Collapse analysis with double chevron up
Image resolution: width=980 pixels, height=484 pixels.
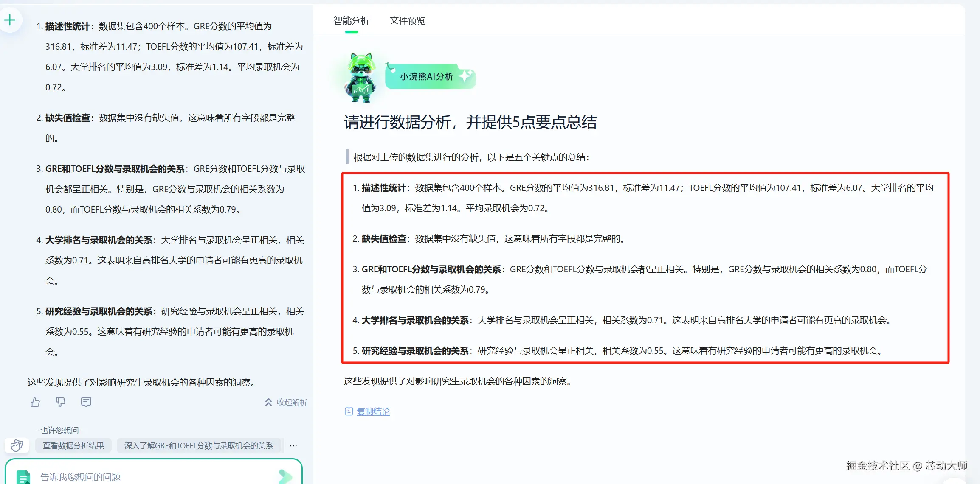point(268,402)
